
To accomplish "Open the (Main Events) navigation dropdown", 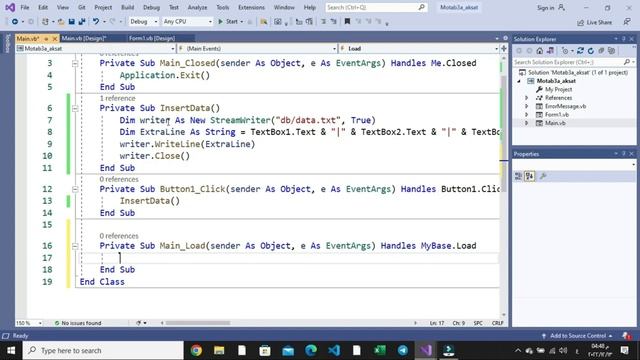I will click(257, 49).
